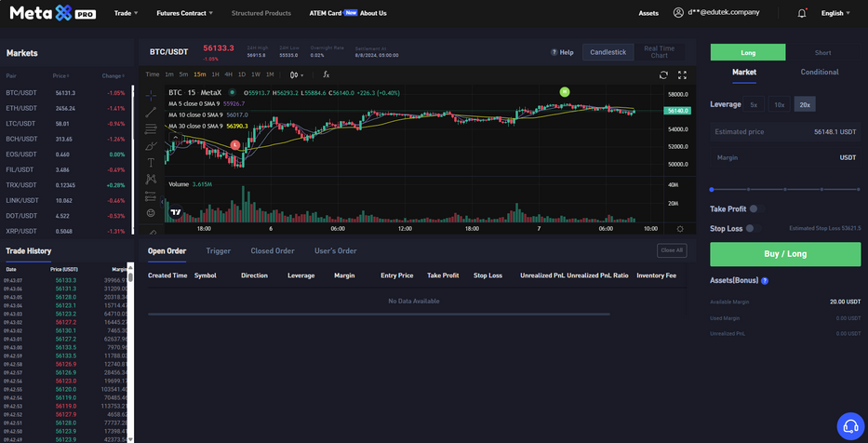Switch to the Closed Order tab
Screen dimensions: 868x443
click(x=272, y=250)
